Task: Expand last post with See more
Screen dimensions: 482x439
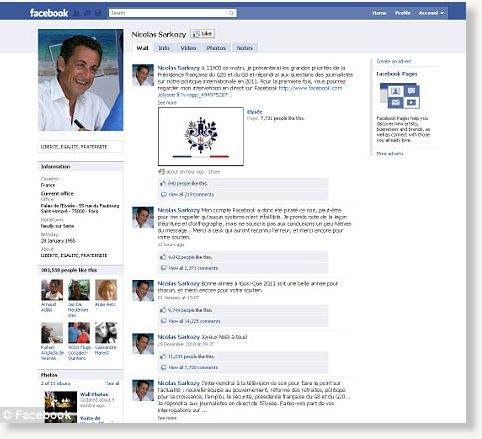Action: click(x=167, y=418)
